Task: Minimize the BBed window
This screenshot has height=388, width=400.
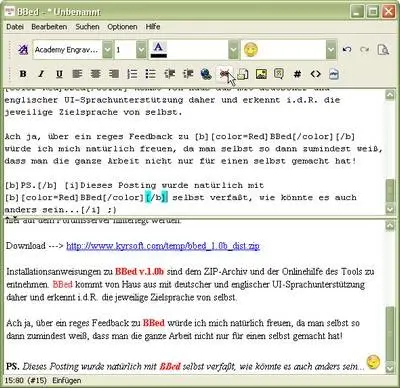Action: 357,12
